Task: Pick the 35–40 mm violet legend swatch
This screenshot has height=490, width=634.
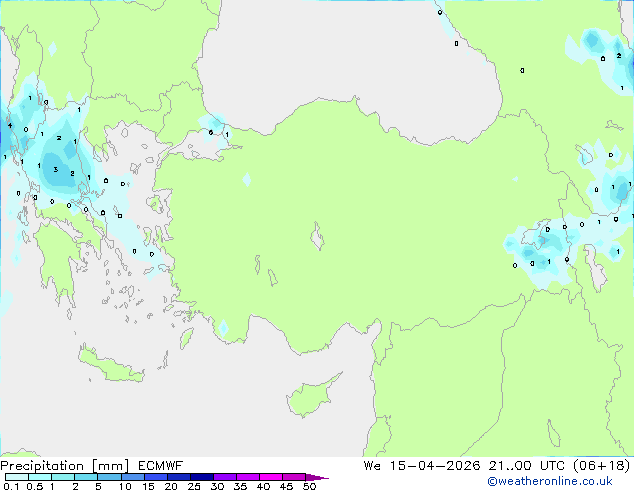Action: pyautogui.click(x=248, y=477)
